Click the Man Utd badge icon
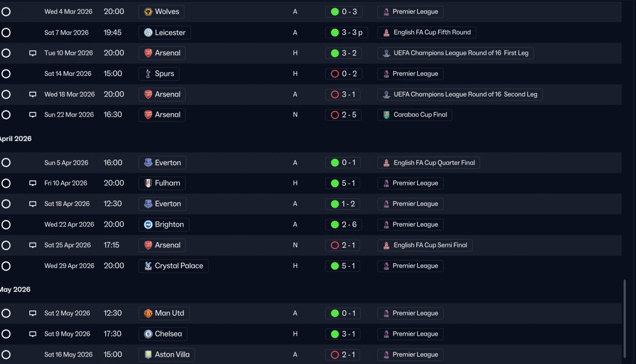 pyautogui.click(x=148, y=313)
